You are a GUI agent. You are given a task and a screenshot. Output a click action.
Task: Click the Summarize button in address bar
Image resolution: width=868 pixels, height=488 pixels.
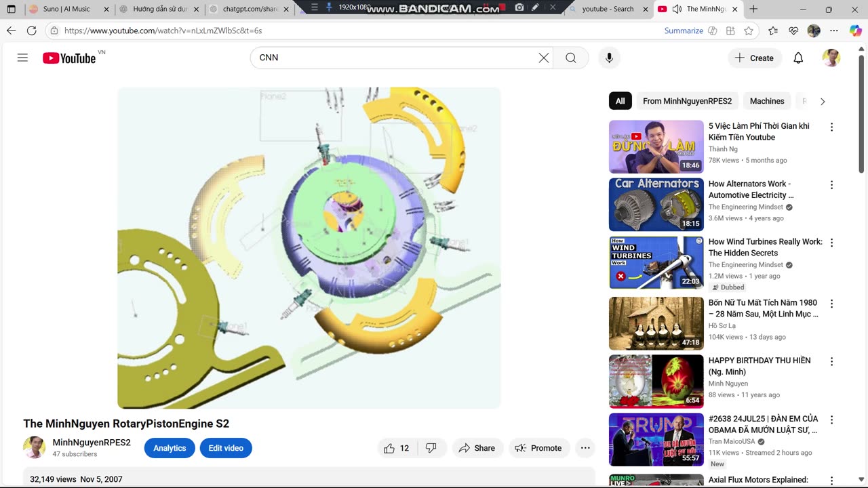click(x=684, y=30)
